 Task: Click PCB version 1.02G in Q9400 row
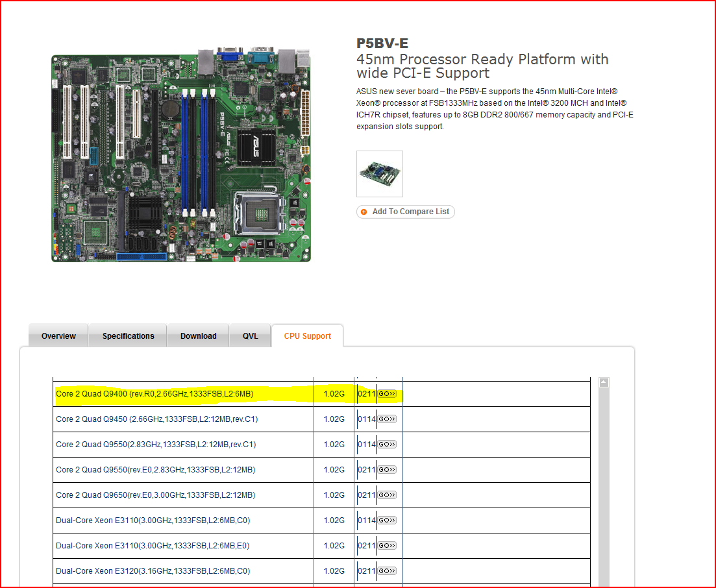tap(334, 394)
